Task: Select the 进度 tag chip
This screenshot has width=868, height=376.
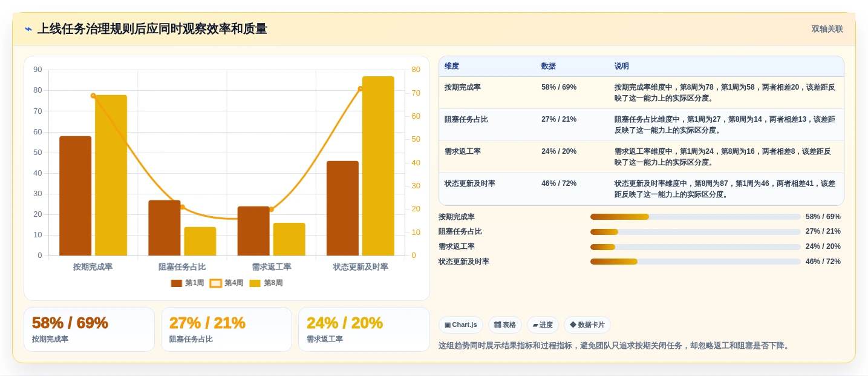Action: pos(543,325)
